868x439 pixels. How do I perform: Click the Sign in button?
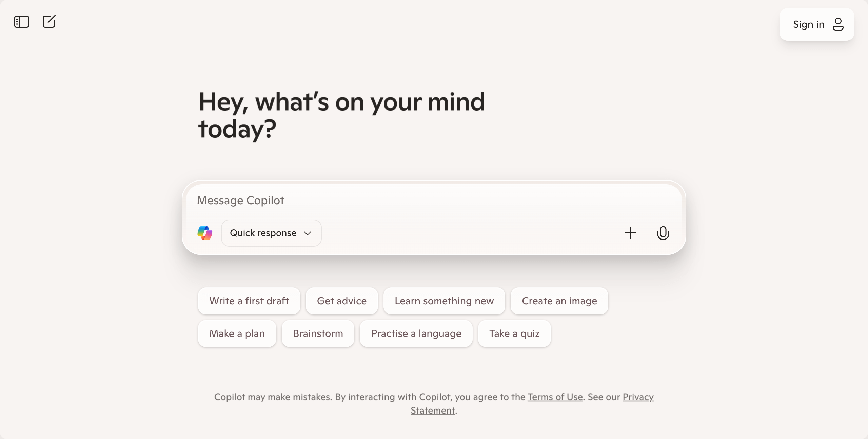click(x=808, y=24)
